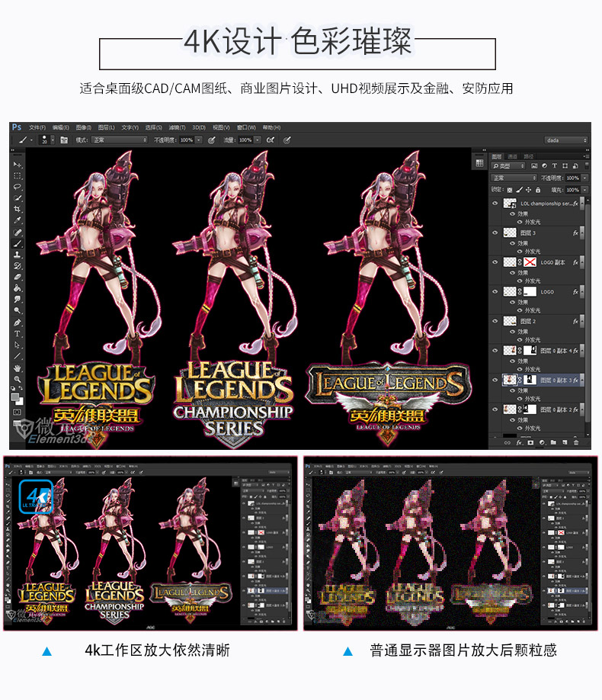Hide the 图层 0 副本 2 layer
602x700 pixels.
(495, 409)
